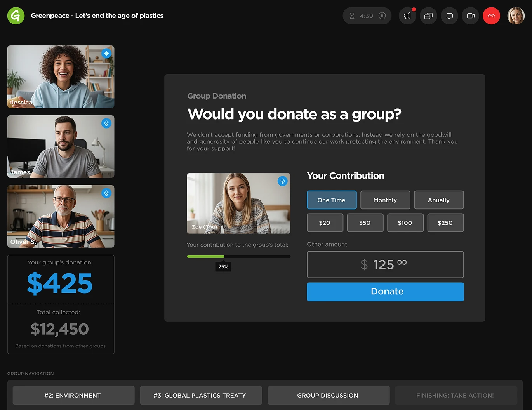Toggle Oliver S.'s microphone icon
The image size is (532, 410).
[x=106, y=193]
